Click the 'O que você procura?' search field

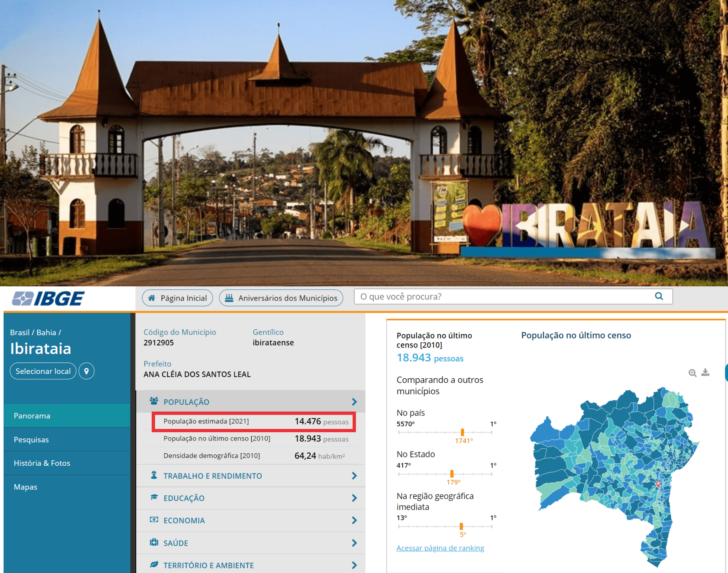513,296
